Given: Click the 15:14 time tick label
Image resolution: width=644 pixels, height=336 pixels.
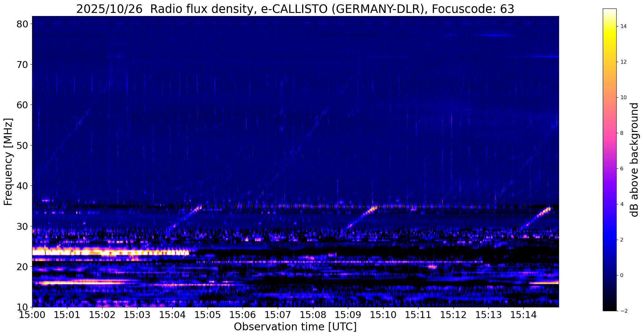Looking at the screenshot, I should tap(524, 315).
